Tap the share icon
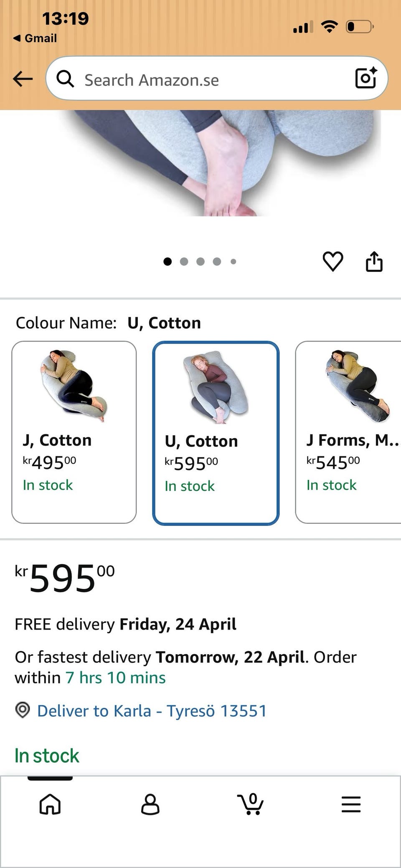The image size is (401, 868). [374, 262]
